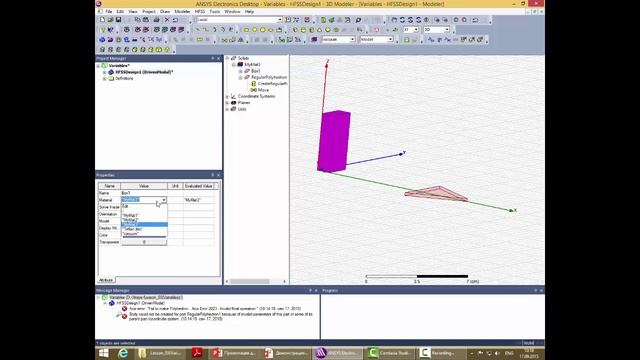
Task: Click the Transparent value button showing 0
Action: [144, 242]
